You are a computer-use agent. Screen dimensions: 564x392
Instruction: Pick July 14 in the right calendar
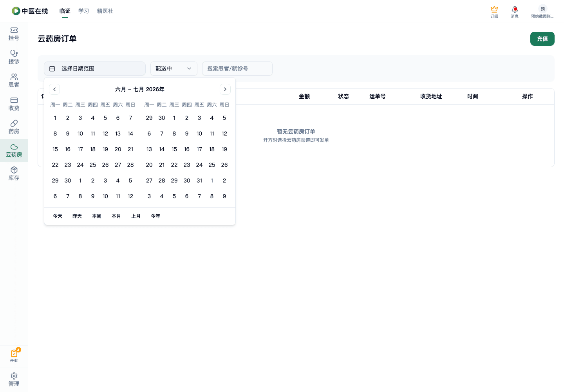point(162,149)
